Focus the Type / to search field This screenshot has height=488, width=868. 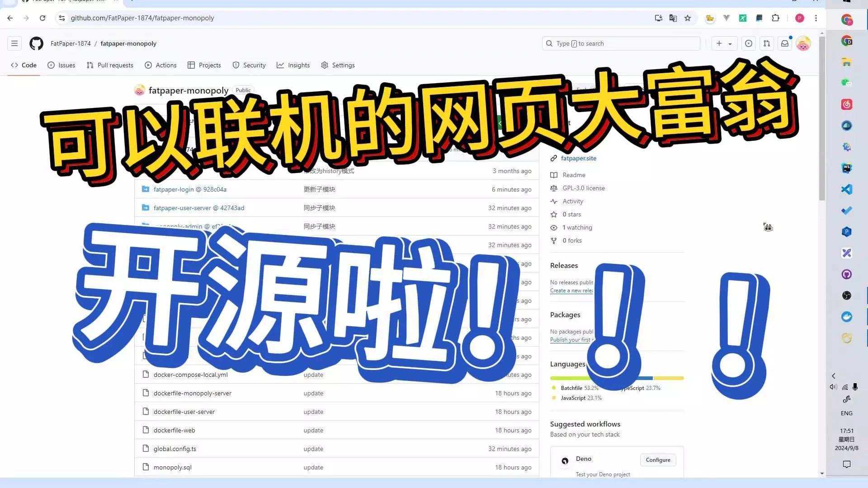621,43
